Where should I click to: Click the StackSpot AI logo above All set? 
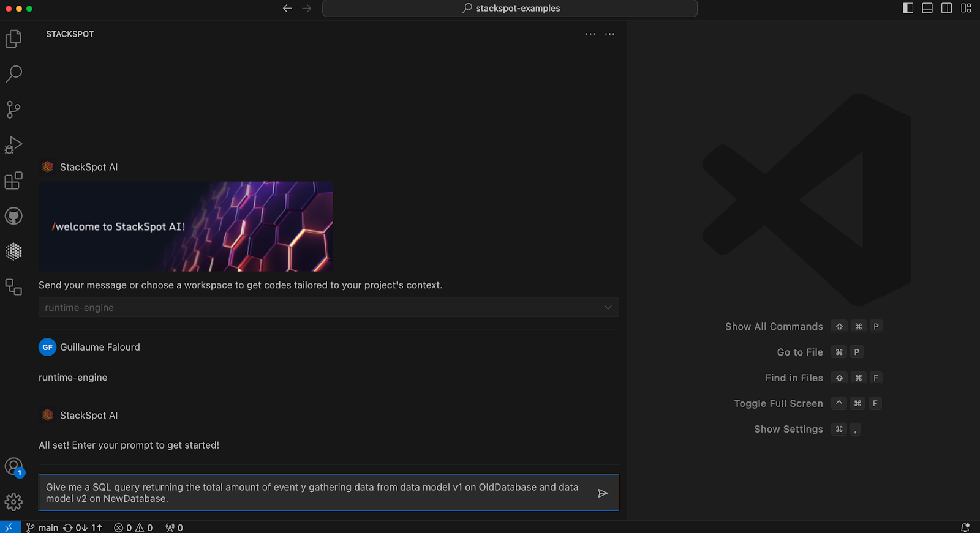[x=48, y=415]
